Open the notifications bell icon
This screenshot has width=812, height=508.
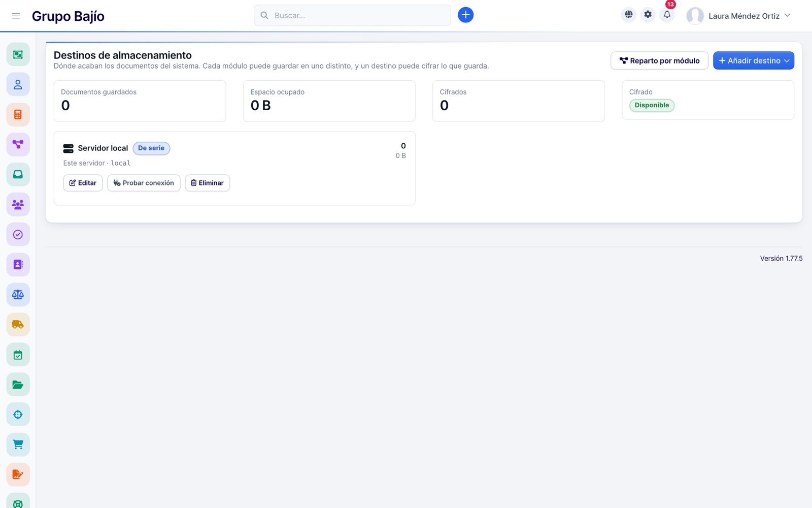click(x=667, y=15)
